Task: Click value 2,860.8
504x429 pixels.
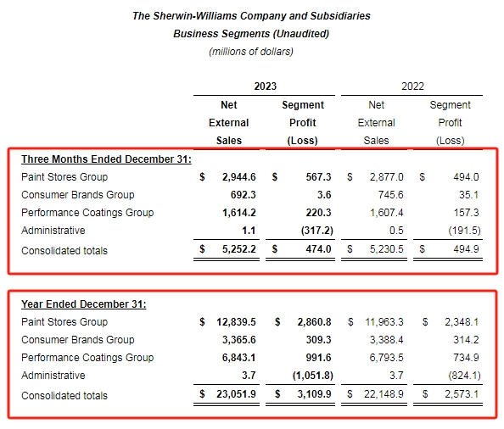Action: coord(314,322)
